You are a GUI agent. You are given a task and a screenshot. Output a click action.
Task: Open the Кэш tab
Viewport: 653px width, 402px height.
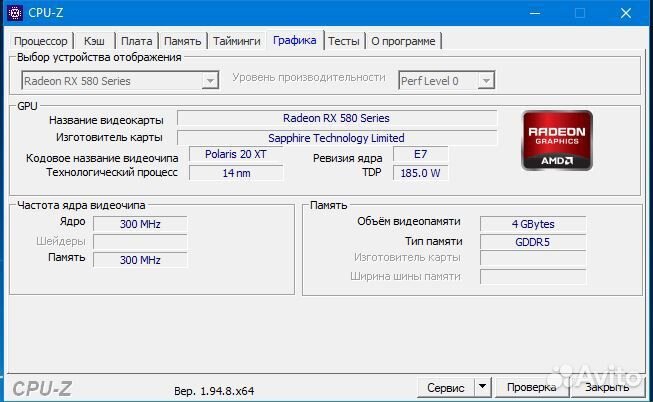tap(94, 41)
